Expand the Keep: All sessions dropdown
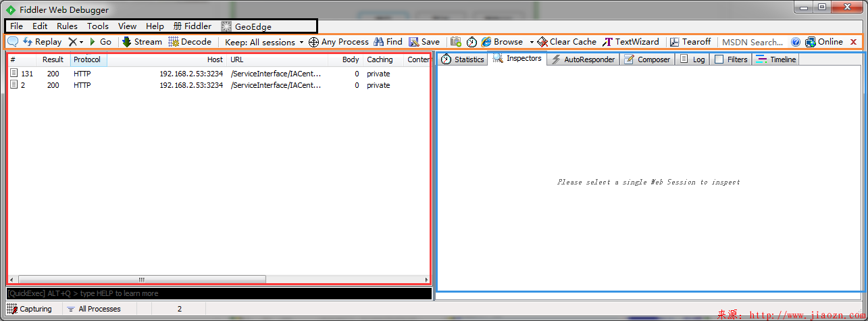Viewport: 868px width, 321px height. click(264, 42)
